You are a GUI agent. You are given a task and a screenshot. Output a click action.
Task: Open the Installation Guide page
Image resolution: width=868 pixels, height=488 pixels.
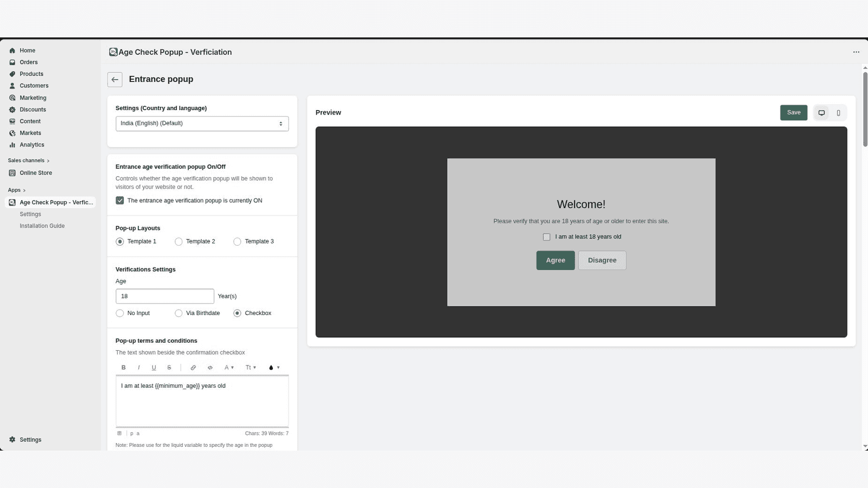pos(42,226)
